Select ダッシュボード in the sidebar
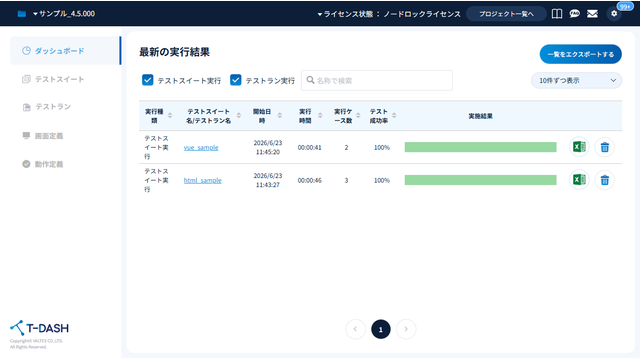 point(65,51)
